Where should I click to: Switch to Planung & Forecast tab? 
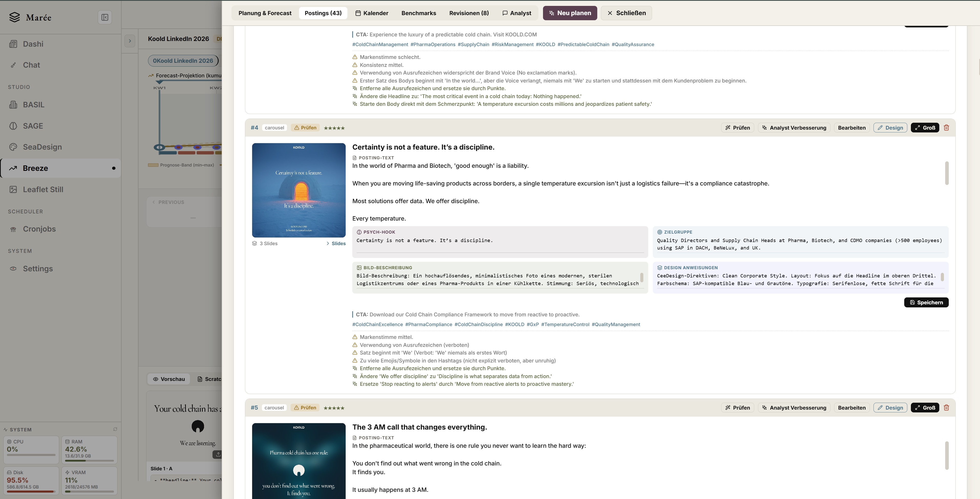point(265,13)
